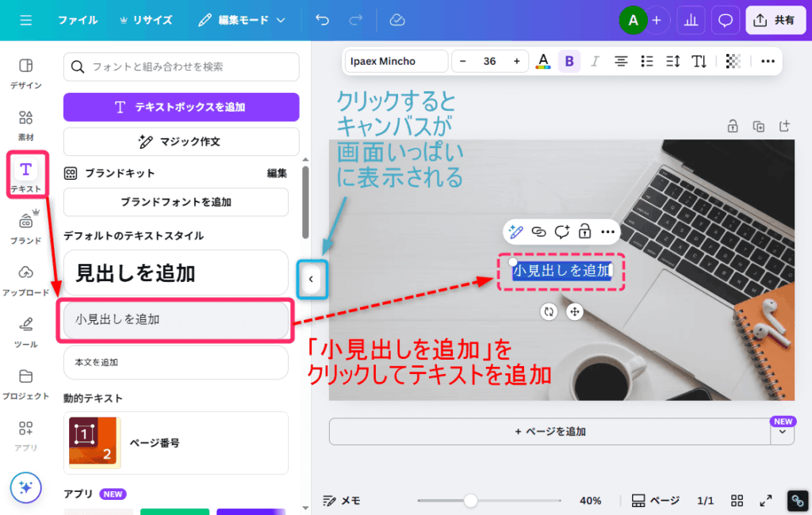Screen dimensions: 812x515
Task: Click the ページを追加 button
Action: (x=550, y=432)
